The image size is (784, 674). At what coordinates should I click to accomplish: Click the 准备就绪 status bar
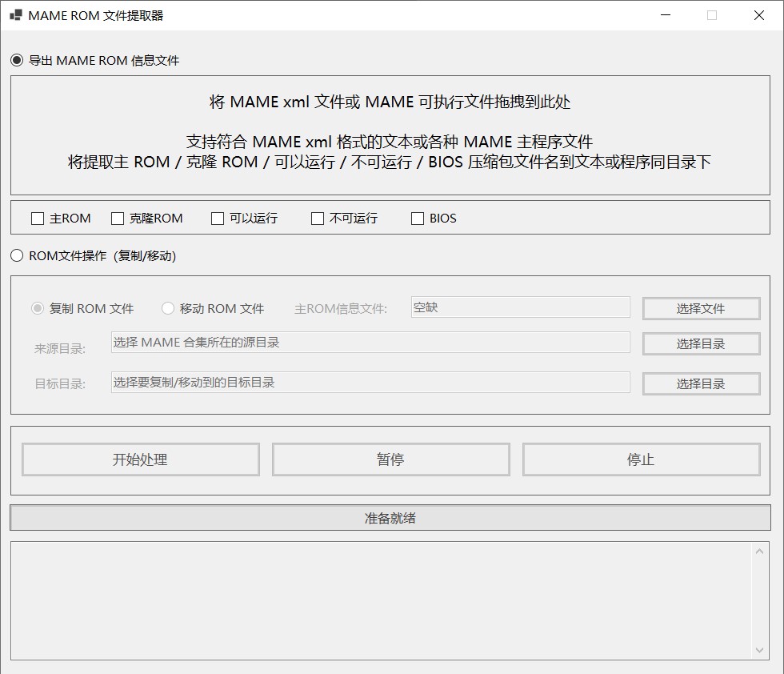392,518
